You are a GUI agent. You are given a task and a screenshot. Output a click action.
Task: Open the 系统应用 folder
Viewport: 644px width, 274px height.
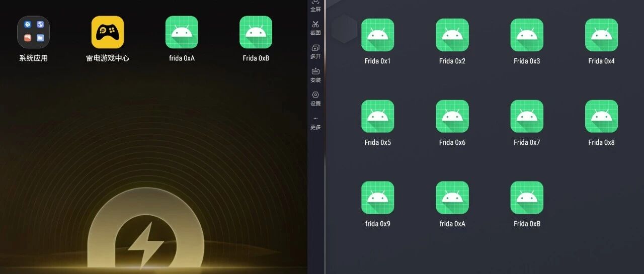[33, 32]
